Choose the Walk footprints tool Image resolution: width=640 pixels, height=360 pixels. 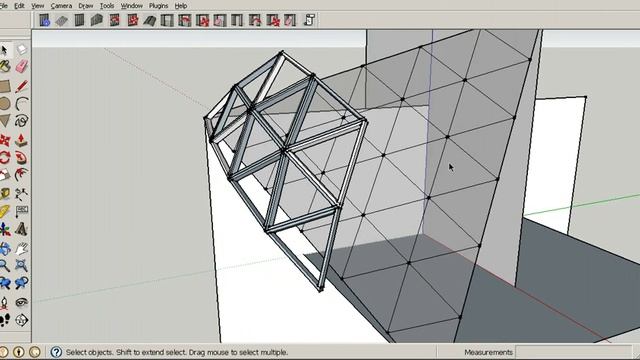tap(4, 320)
